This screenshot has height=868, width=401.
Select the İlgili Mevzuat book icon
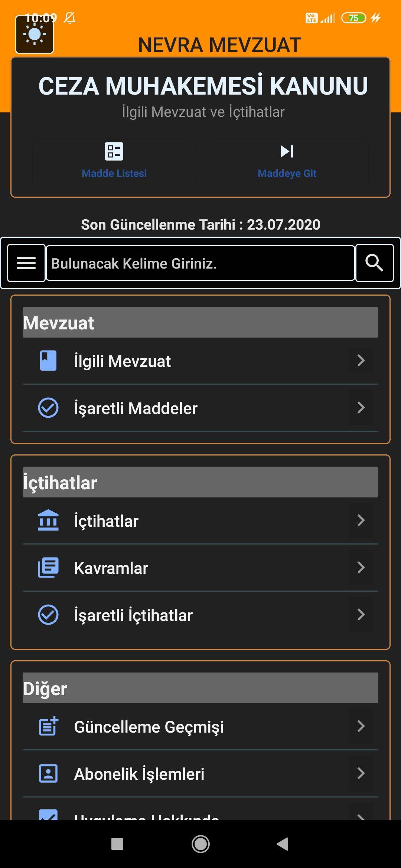[x=48, y=361]
